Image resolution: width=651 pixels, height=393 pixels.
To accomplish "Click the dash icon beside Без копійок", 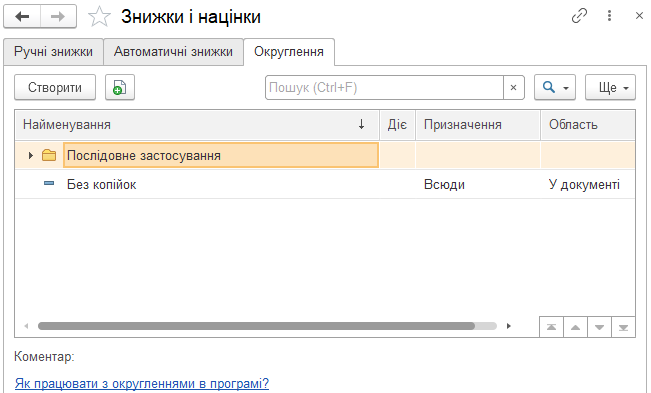I will pyautogui.click(x=49, y=183).
